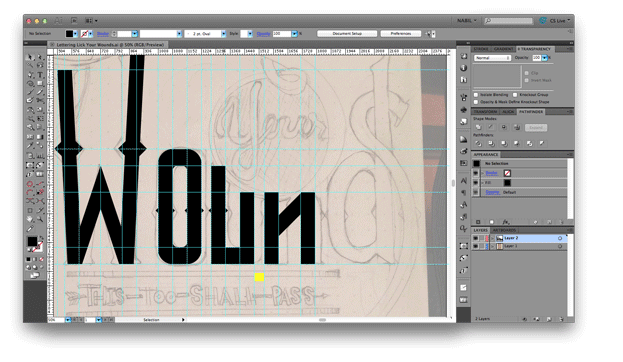This screenshot has height=362, width=623.
Task: Click the Opacity link in Appearance panel
Action: click(x=492, y=192)
